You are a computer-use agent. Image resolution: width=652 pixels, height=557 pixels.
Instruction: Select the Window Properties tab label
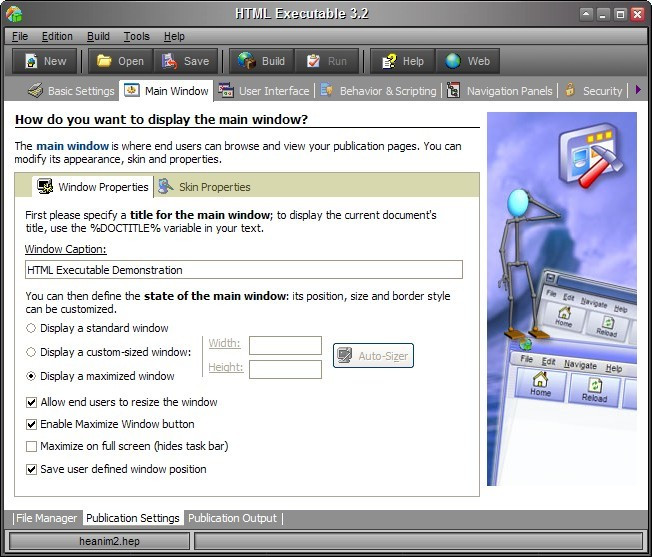(103, 187)
